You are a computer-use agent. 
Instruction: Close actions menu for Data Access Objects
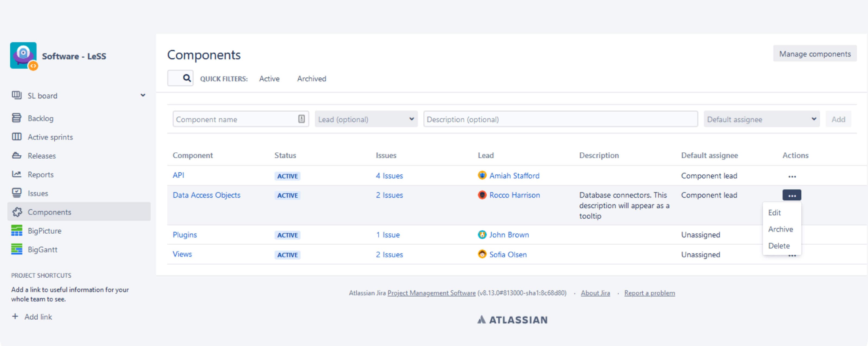(x=792, y=195)
